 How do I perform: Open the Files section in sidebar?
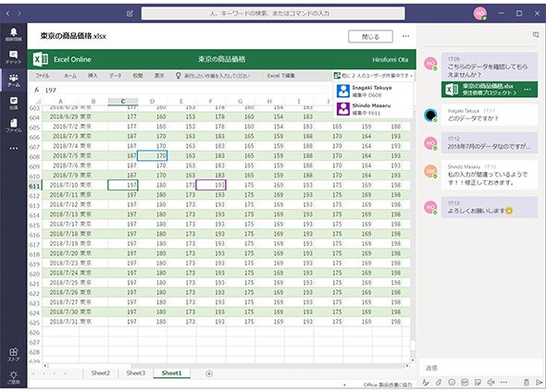point(13,126)
